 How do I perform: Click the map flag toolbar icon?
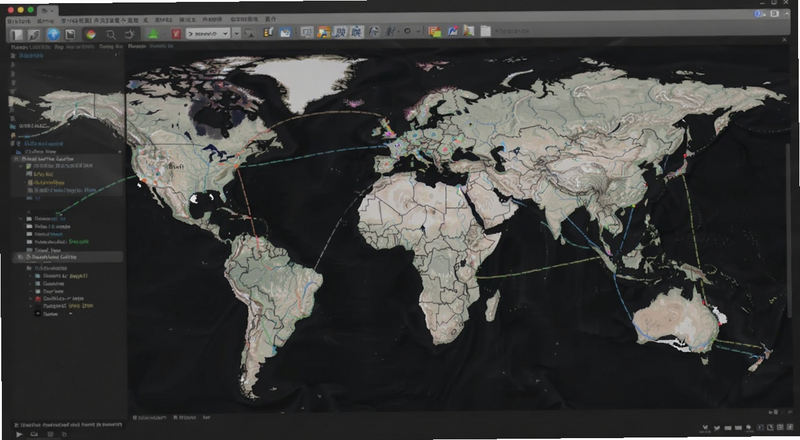pos(468,31)
